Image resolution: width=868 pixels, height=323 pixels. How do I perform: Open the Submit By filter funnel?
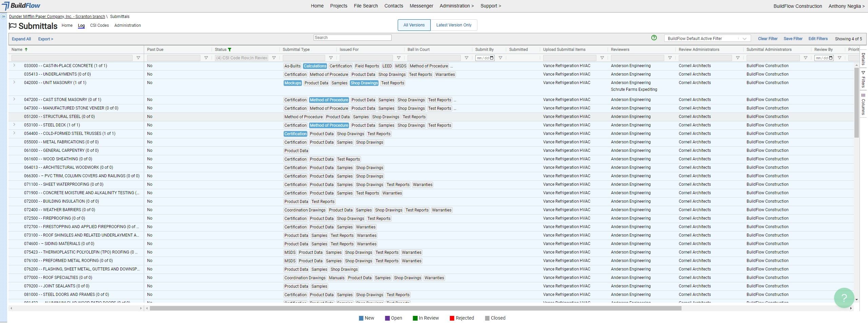pos(500,58)
